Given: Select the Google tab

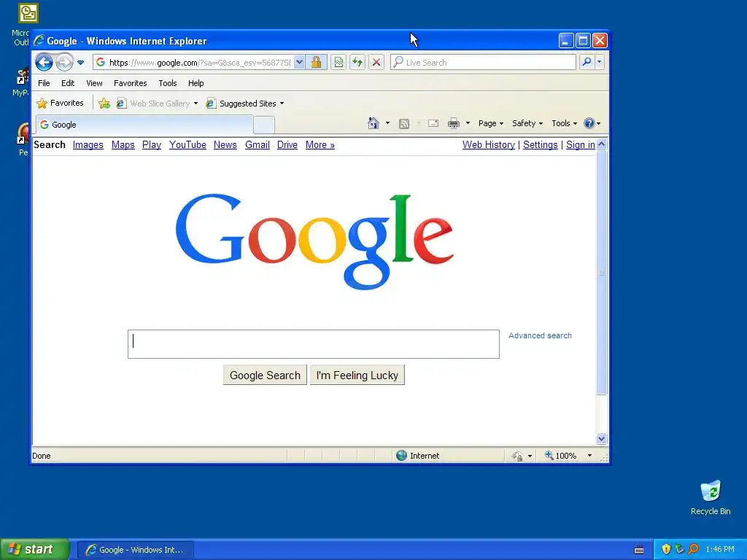Looking at the screenshot, I should [x=144, y=125].
